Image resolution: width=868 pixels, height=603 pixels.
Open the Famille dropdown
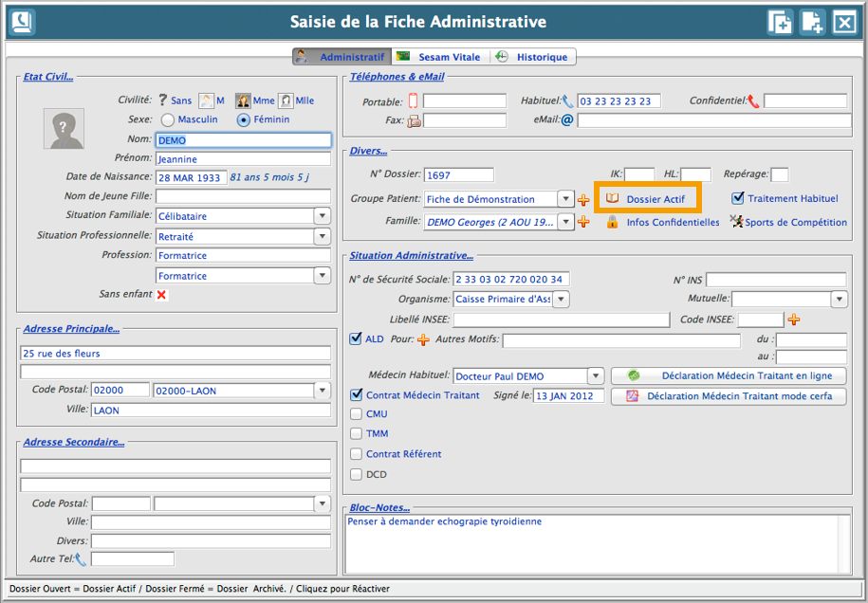565,222
